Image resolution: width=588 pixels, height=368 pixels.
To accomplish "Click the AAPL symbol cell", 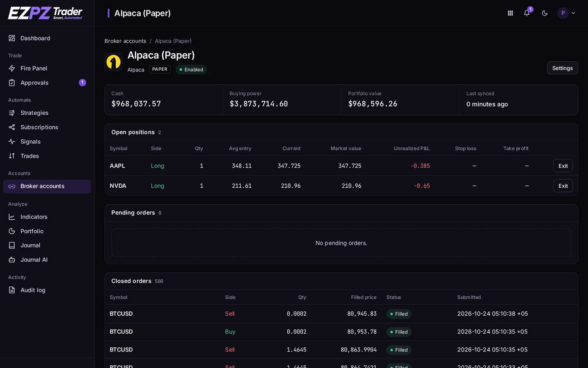I will [x=117, y=166].
